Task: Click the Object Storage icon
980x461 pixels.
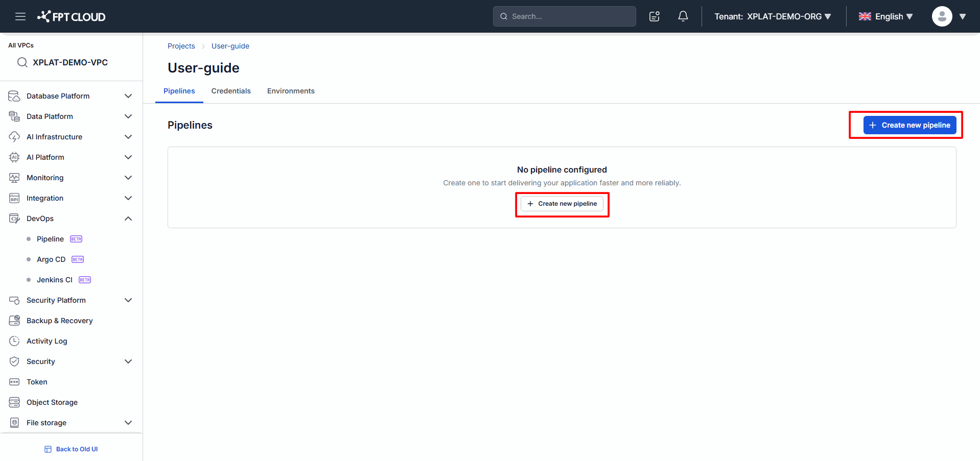Action: coord(14,402)
